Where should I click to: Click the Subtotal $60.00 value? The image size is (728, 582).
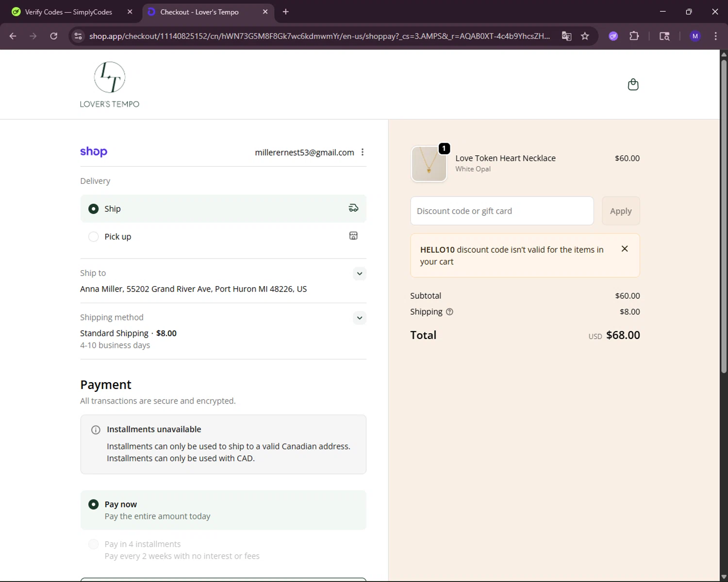628,296
